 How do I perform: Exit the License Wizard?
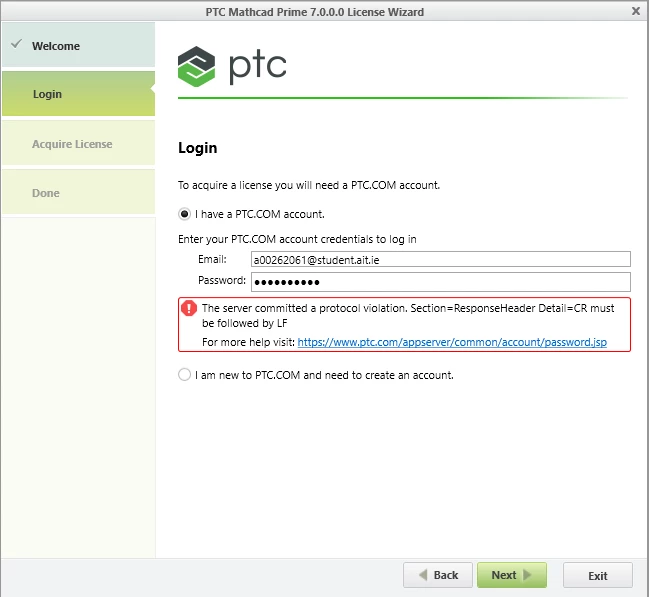tap(598, 575)
